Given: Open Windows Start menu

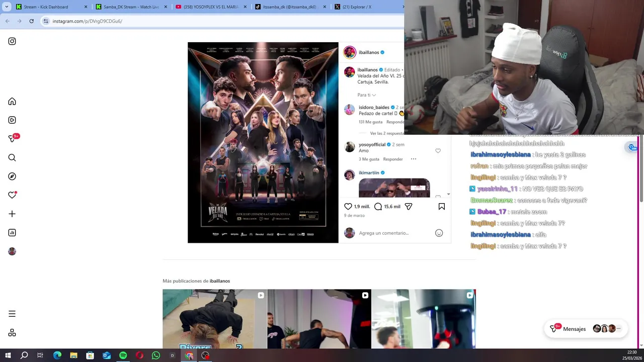Looking at the screenshot, I should (x=8, y=355).
